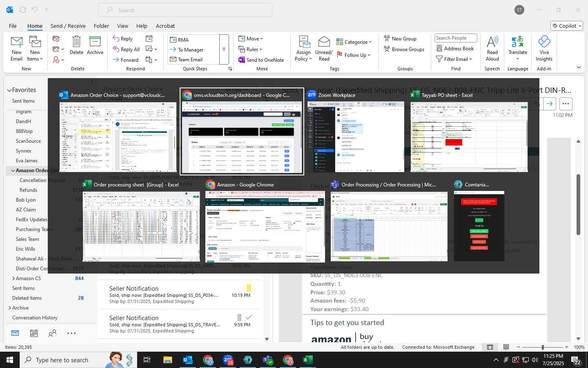The width and height of the screenshot is (588, 368).
Task: Collapse the Favorites section
Action: pos(9,90)
